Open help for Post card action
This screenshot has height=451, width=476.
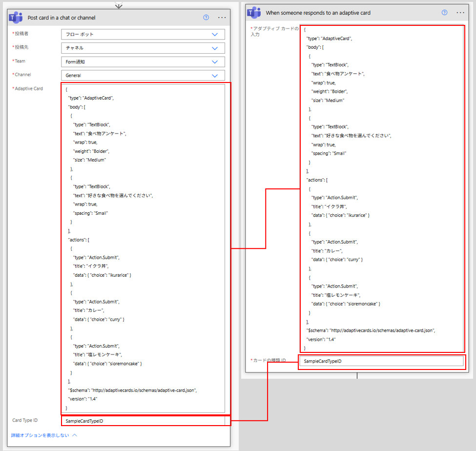[206, 17]
